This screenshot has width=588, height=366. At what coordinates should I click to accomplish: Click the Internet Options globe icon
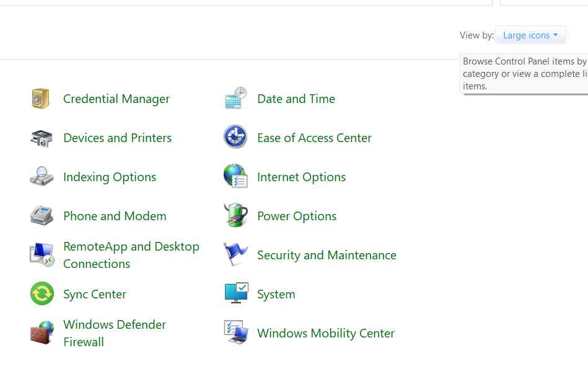click(235, 176)
